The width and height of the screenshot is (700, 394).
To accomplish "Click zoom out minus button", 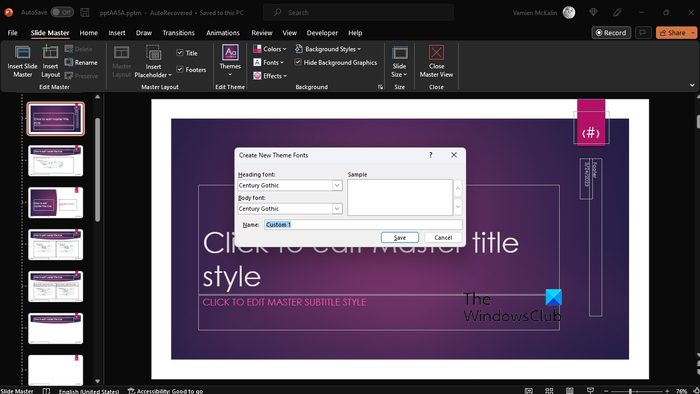I will click(x=606, y=391).
